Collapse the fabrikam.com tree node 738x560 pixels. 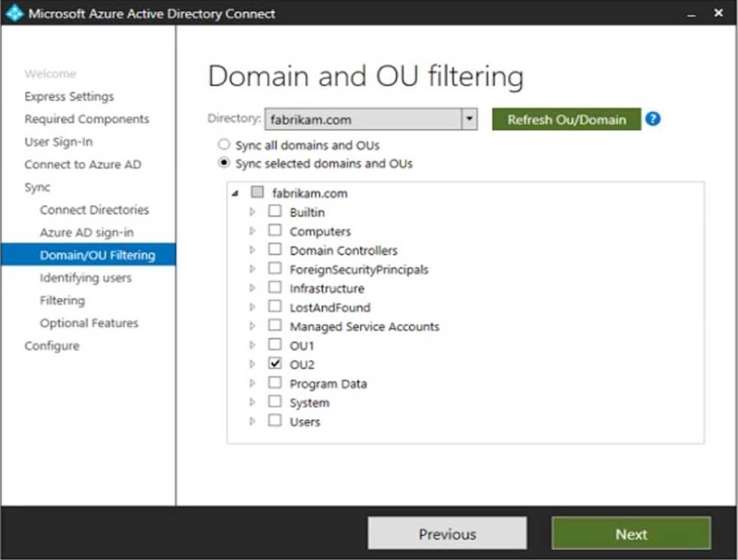[235, 193]
